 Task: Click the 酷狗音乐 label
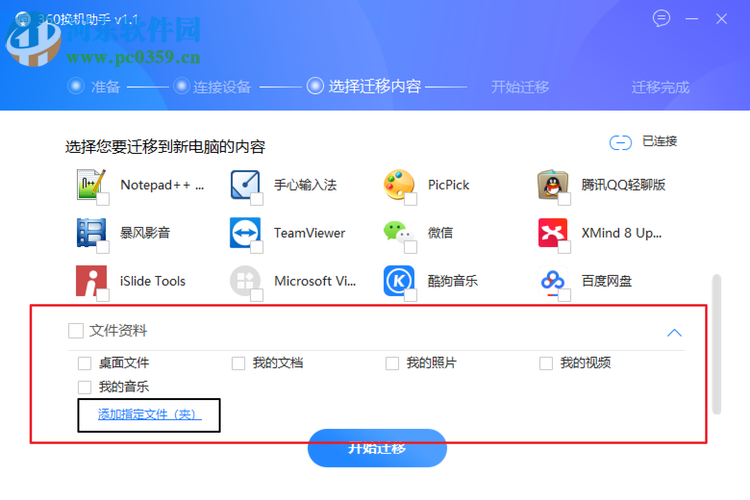point(452,281)
